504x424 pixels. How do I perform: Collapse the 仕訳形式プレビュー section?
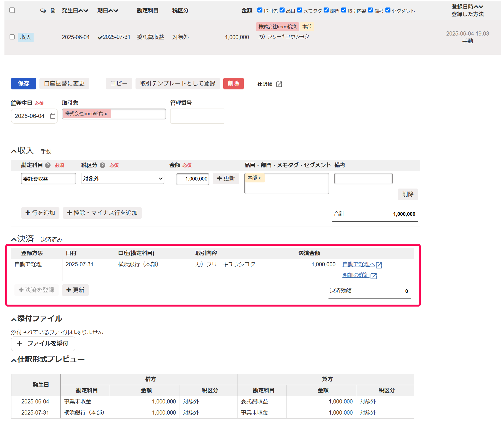[x=14, y=360]
